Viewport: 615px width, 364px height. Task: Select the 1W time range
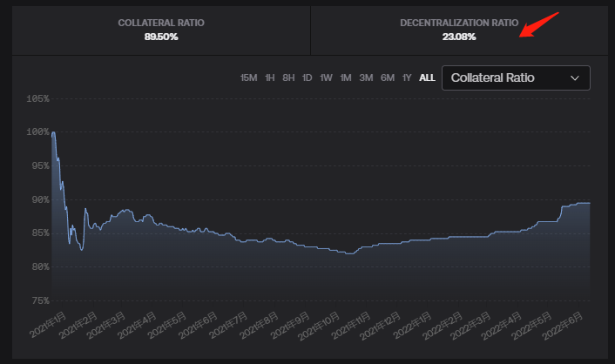click(x=326, y=78)
